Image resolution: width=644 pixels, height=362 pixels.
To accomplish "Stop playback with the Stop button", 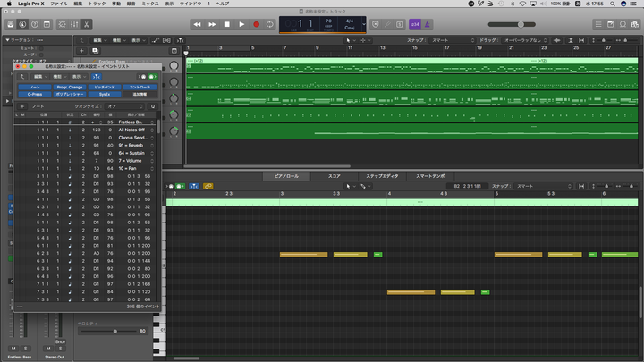I will pos(226,25).
